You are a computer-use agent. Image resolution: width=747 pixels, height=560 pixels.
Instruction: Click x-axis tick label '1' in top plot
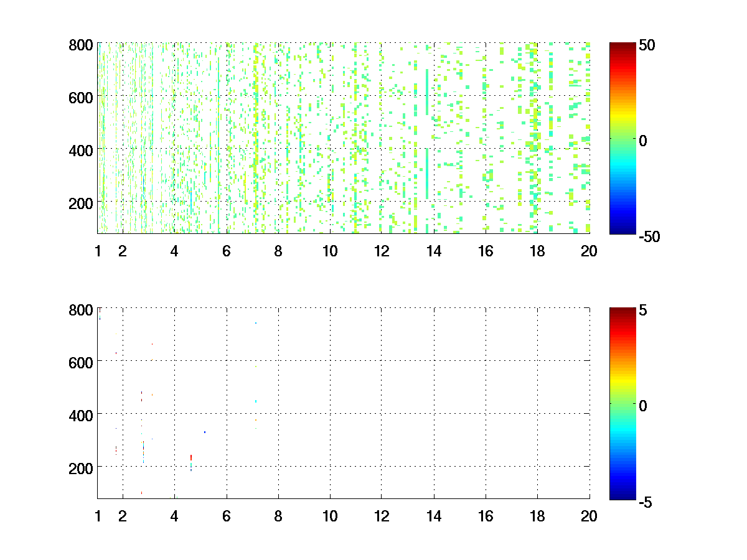pos(98,251)
